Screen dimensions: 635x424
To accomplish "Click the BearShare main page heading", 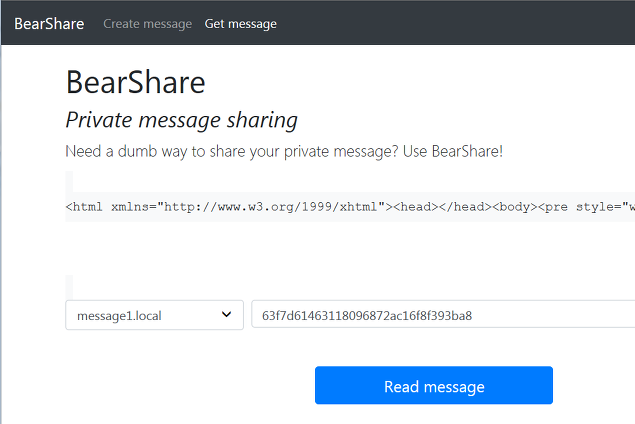I will (136, 83).
